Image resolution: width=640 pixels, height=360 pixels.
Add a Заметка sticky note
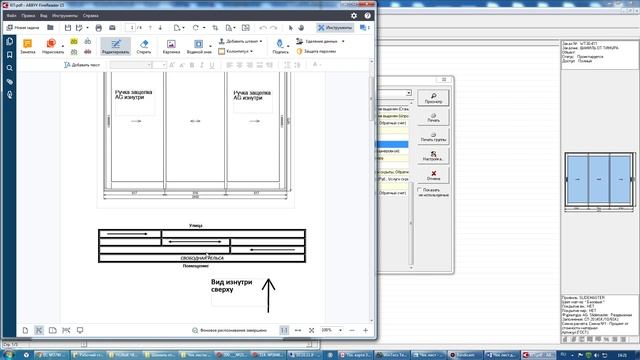click(27, 47)
